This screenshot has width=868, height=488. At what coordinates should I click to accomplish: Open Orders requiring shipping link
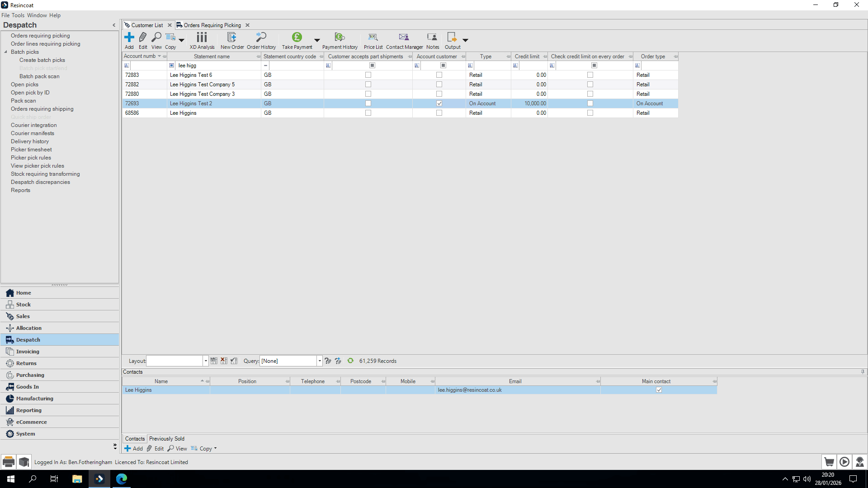[42, 109]
